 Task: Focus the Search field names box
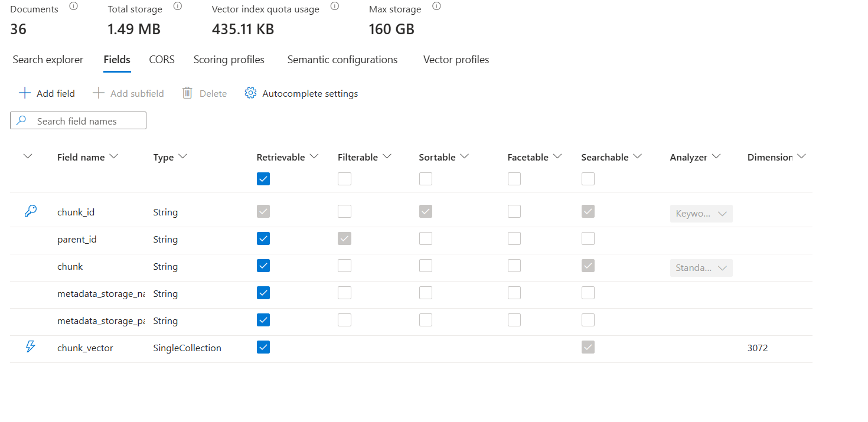point(86,121)
